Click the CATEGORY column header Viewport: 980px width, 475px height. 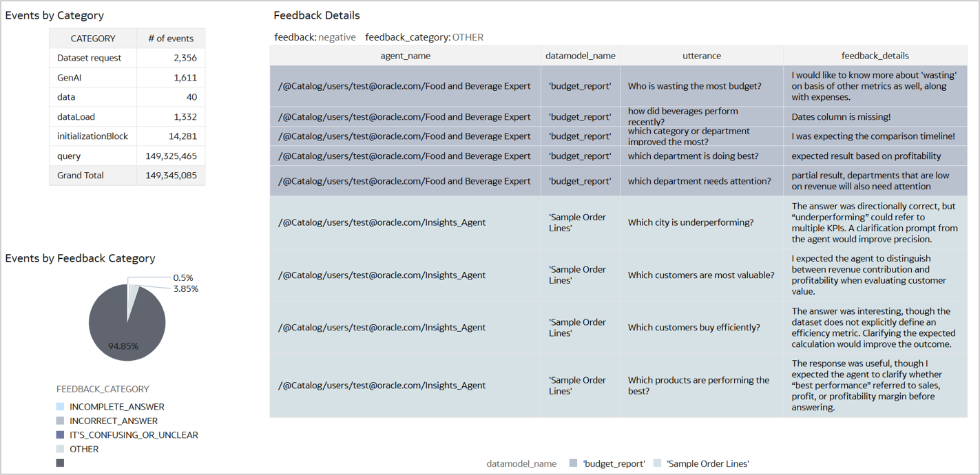coord(93,39)
